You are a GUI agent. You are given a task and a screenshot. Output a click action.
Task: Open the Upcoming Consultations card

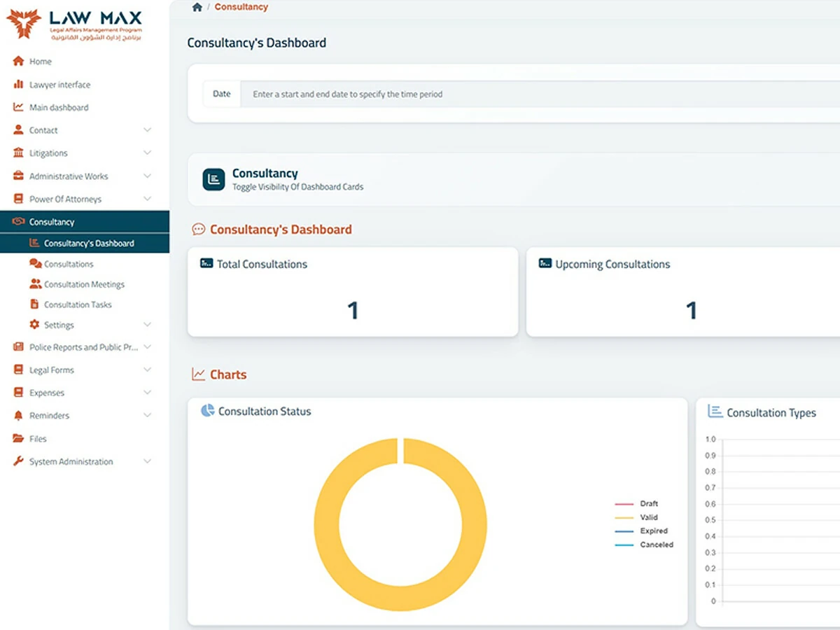(683, 291)
